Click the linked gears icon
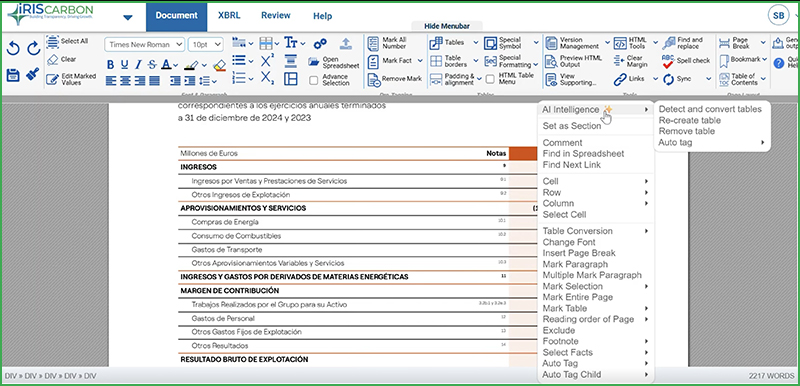The width and height of the screenshot is (800, 386). (x=320, y=44)
